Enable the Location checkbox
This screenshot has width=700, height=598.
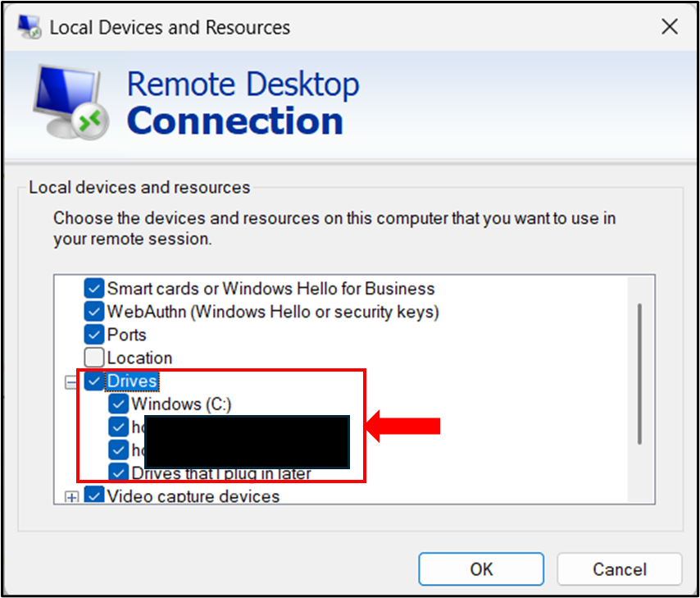pyautogui.click(x=93, y=357)
